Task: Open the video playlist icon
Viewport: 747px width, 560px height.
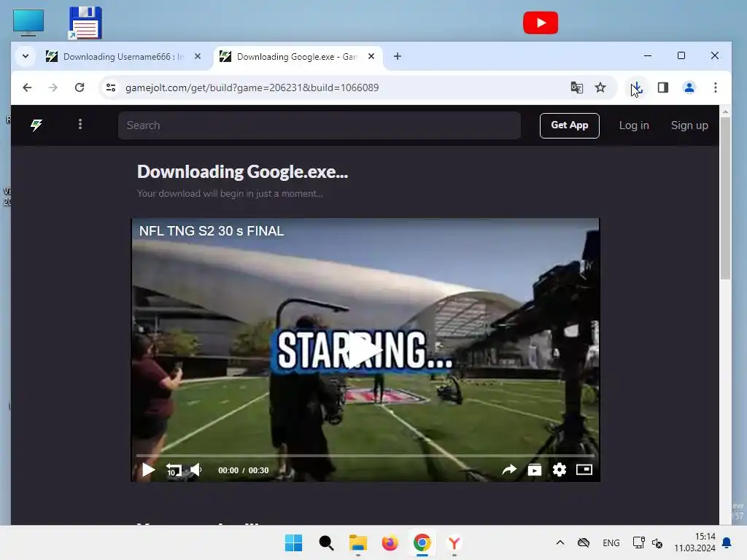Action: click(x=535, y=470)
